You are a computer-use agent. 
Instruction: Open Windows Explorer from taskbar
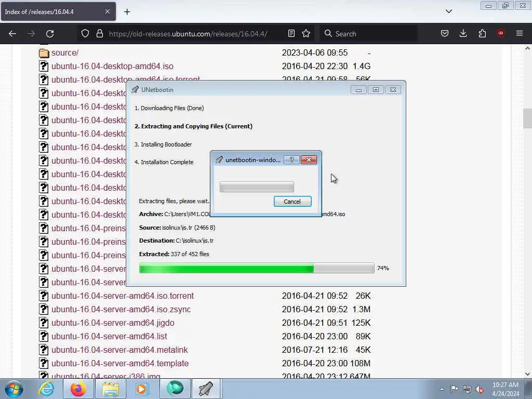[x=111, y=389]
